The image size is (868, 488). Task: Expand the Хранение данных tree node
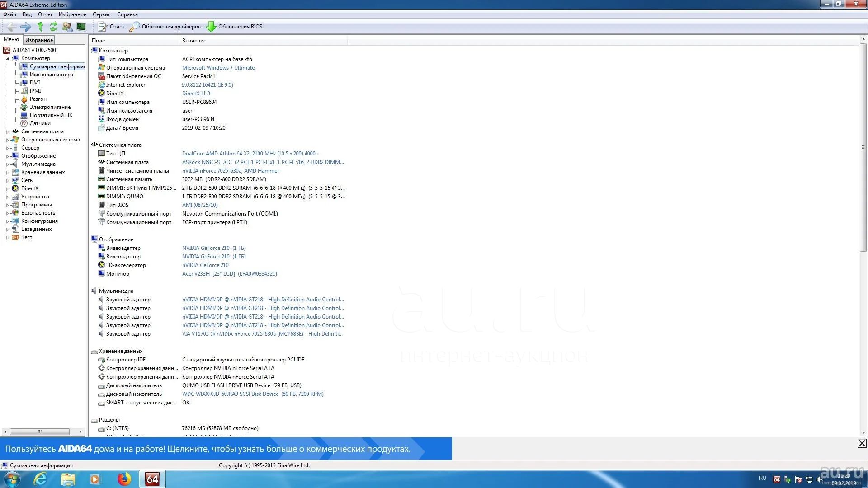7,173
